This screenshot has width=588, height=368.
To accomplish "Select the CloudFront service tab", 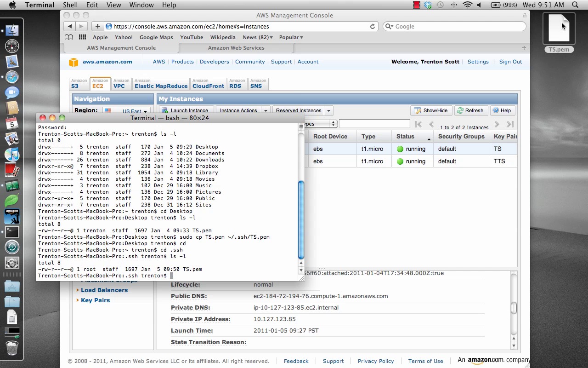I will [x=208, y=84].
